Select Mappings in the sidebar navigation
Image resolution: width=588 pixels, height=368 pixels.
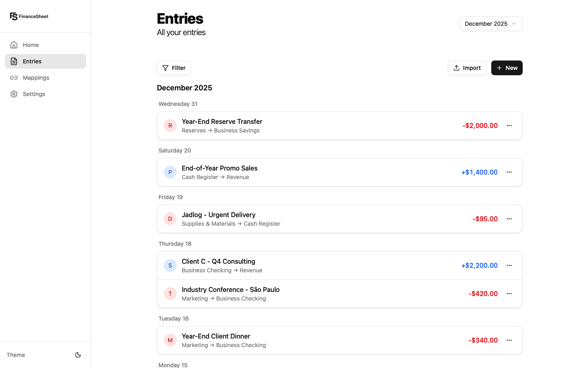pos(36,77)
